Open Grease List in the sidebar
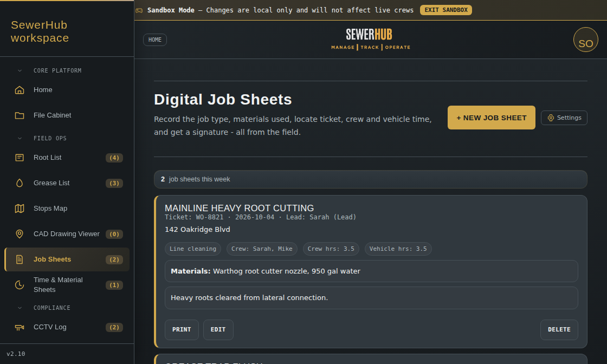Viewport: 607px width, 364px height. pos(67,183)
